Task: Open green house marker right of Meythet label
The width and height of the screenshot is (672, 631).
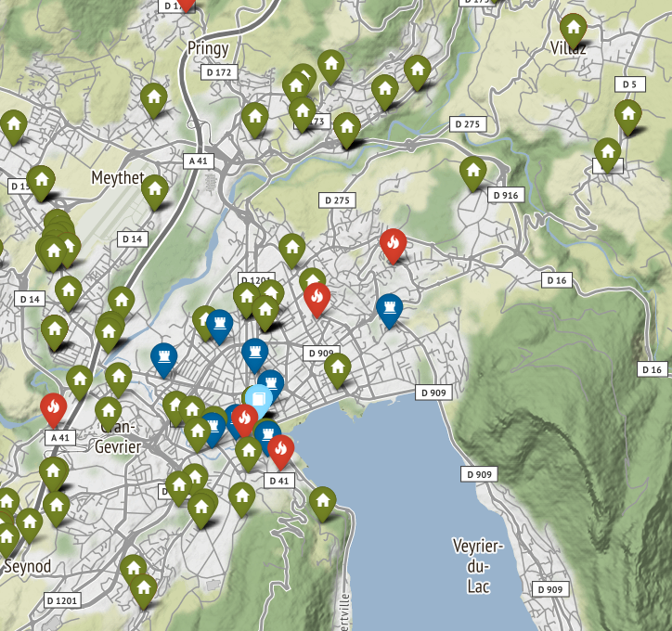Action: tap(154, 192)
